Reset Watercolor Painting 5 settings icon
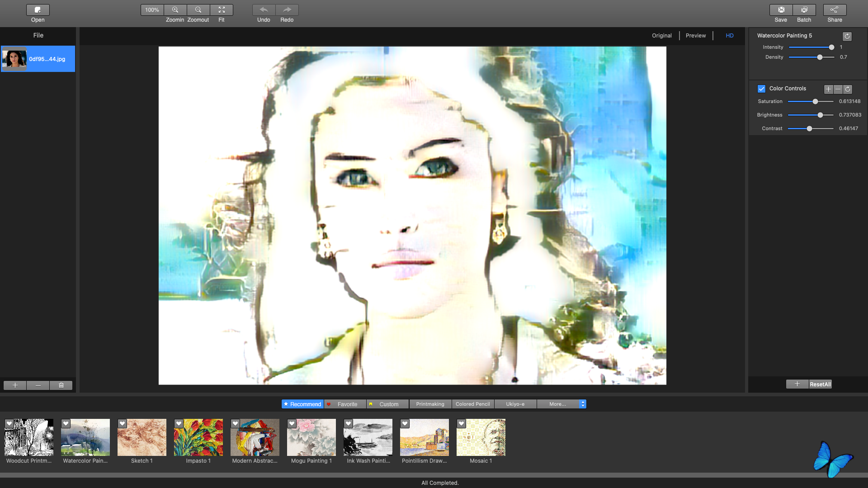 847,36
